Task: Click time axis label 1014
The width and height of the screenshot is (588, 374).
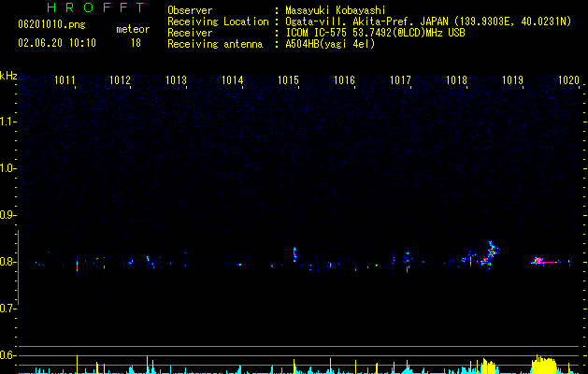Action: pos(233,79)
